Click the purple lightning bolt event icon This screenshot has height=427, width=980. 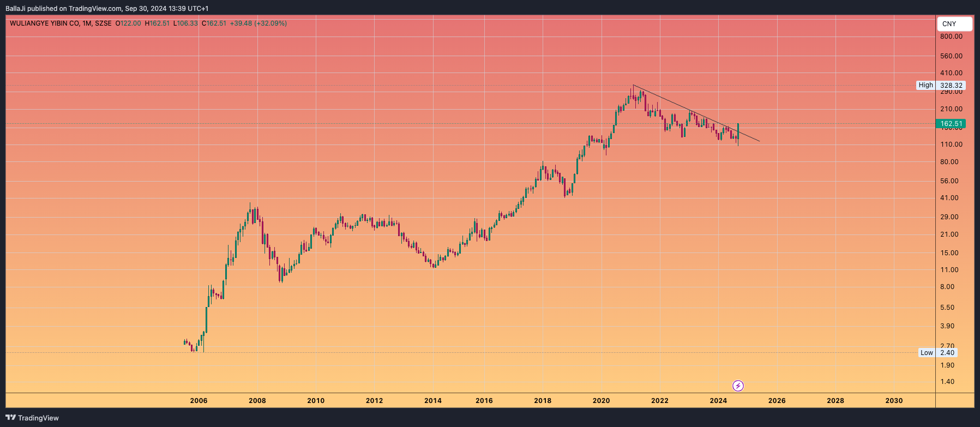click(738, 386)
